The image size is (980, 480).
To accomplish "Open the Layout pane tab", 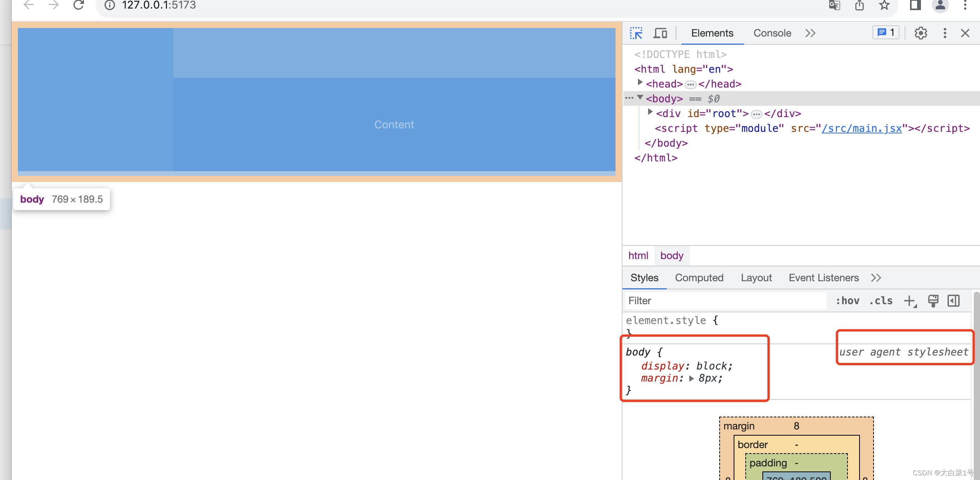I will (756, 278).
